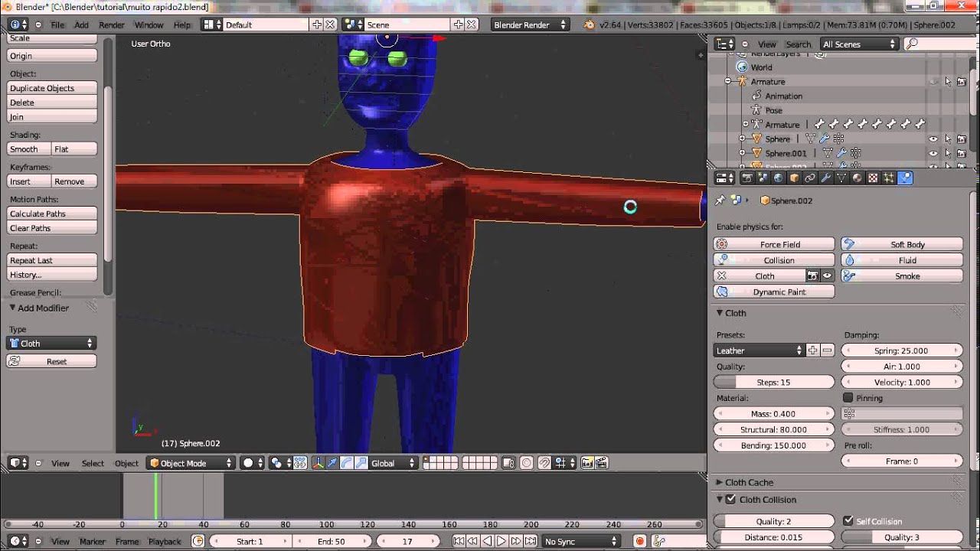Screen dimensions: 980x551
Task: Click the red record keyframes button
Action: point(640,541)
